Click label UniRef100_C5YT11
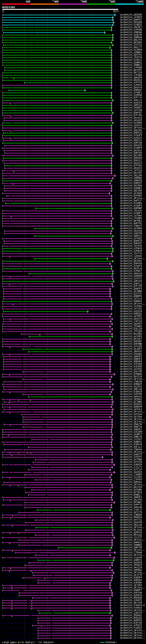146x644 pixels. 131,45
